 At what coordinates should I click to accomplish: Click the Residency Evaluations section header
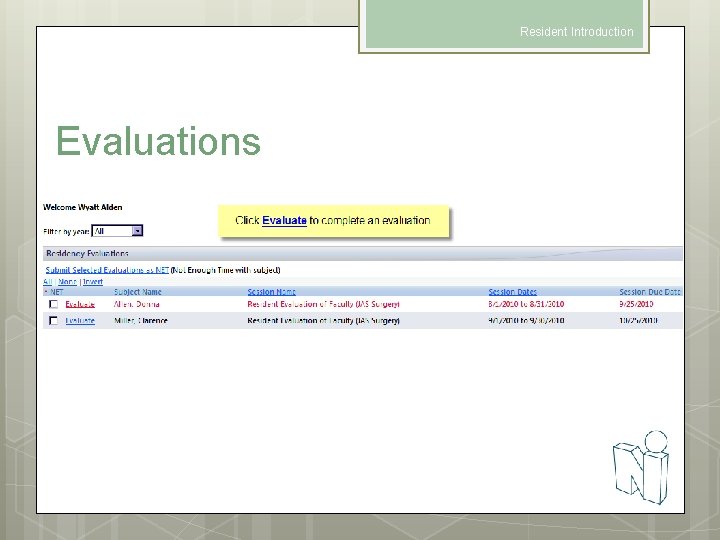click(x=362, y=253)
